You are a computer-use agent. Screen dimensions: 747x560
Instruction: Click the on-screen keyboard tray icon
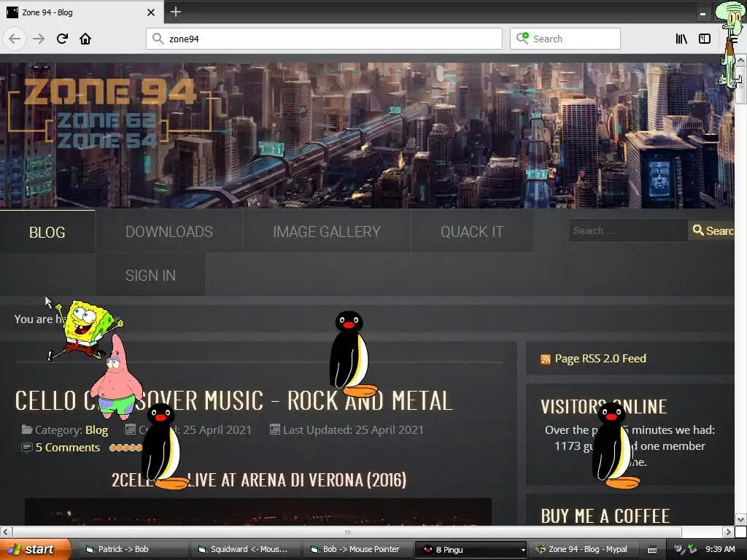coord(652,550)
